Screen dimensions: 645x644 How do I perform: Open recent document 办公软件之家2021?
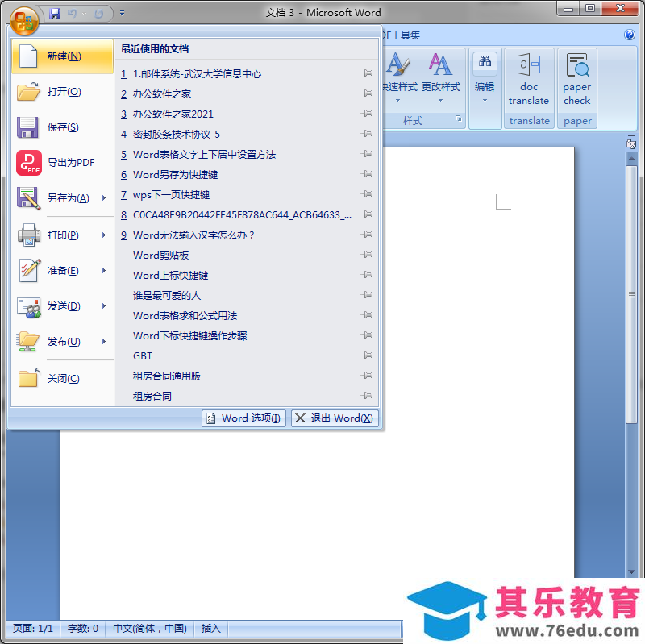(173, 114)
